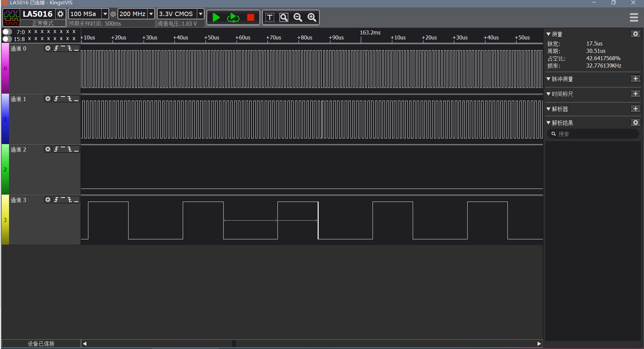
Task: Open 测量 panel settings gear
Action: 635,34
